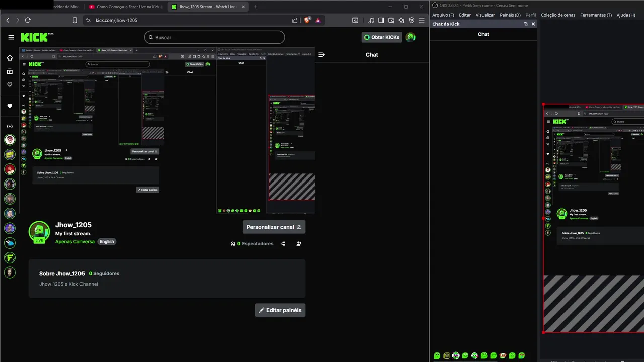Click the Obter KICKs button
This screenshot has width=644, height=362.
(x=381, y=37)
